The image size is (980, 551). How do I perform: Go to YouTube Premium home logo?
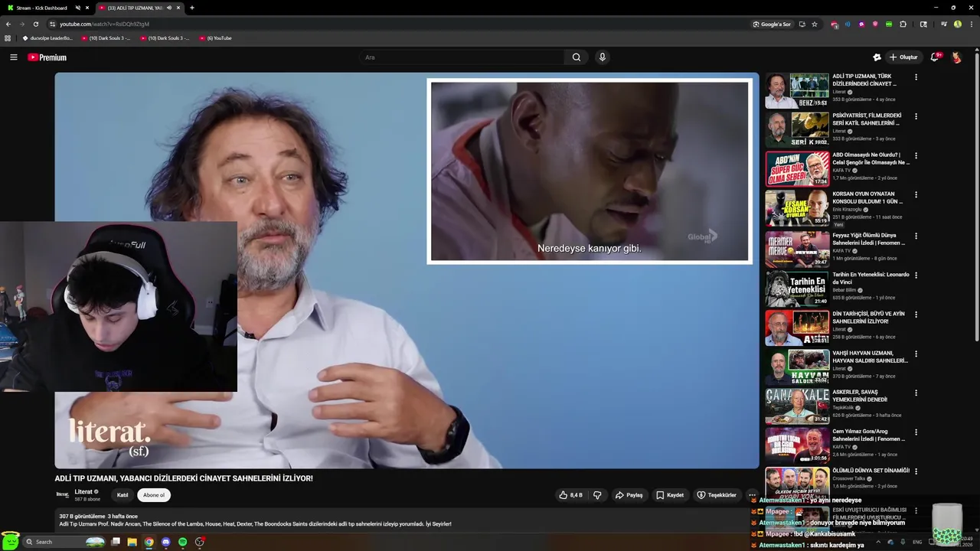(47, 57)
